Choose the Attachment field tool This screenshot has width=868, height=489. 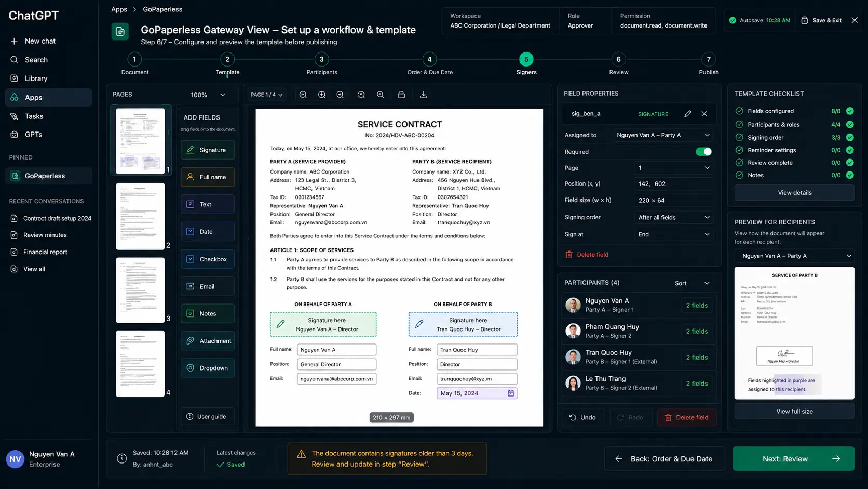[x=208, y=341]
